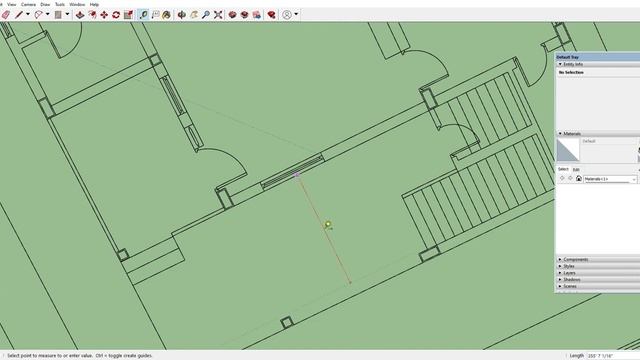Open the Window menu
The height and width of the screenshot is (360, 640).
click(77, 4)
